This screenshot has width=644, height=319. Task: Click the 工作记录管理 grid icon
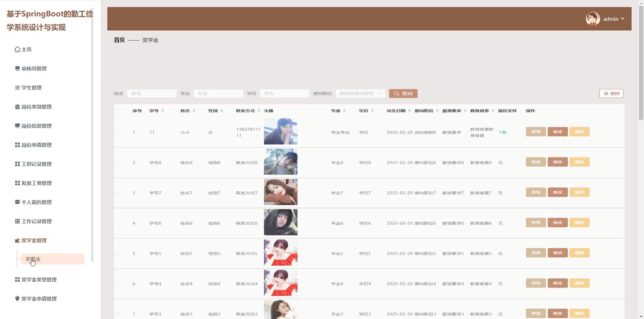[x=17, y=221]
